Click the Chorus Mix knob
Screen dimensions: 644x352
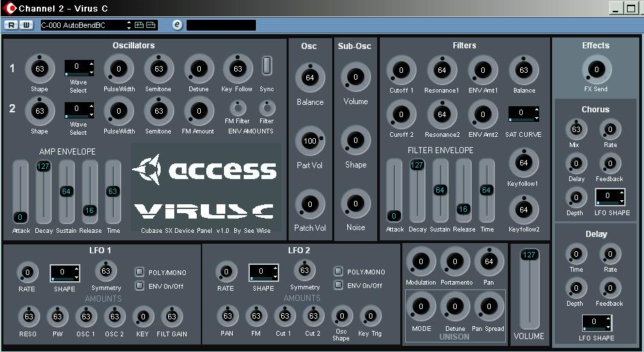(576, 130)
